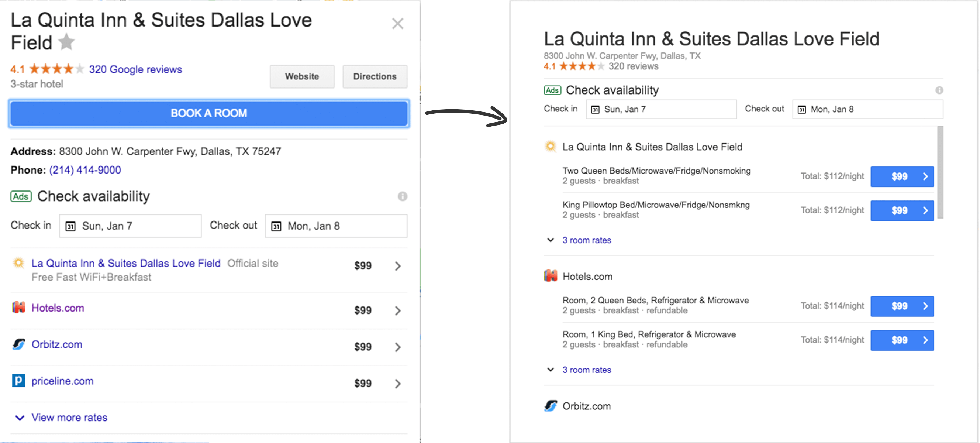Open right panel check-in field Sun, Jan 7
Image resolution: width=980 pixels, height=443 pixels.
pos(661,110)
